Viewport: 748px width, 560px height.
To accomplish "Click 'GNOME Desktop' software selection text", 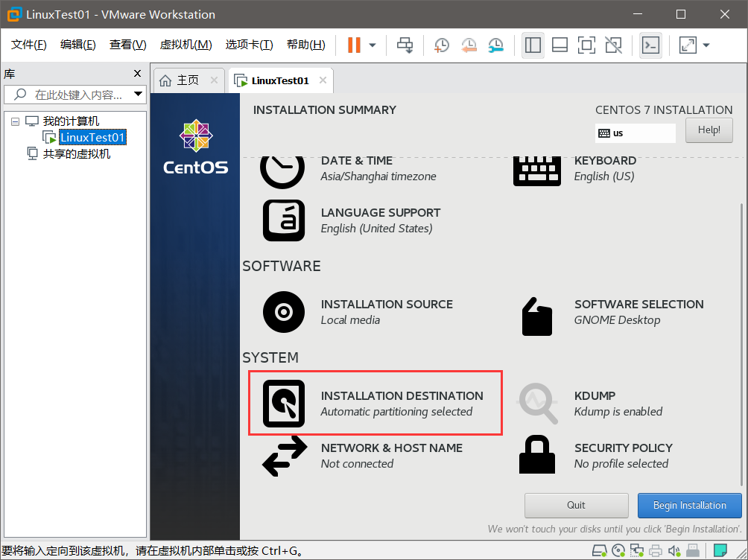I will click(x=617, y=320).
